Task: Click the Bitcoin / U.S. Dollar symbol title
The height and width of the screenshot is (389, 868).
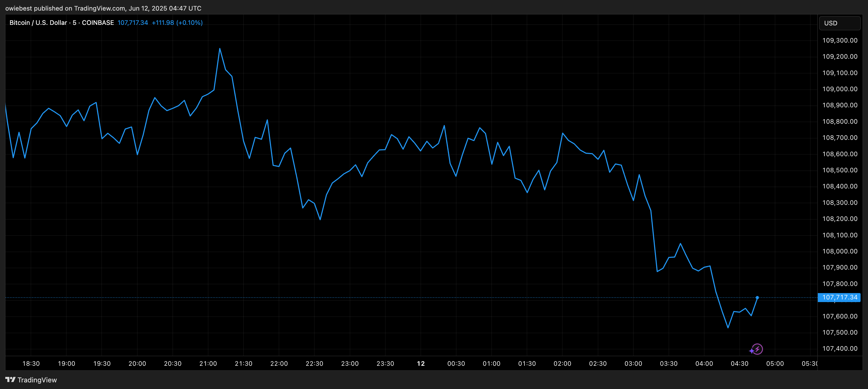Action: tap(38, 22)
